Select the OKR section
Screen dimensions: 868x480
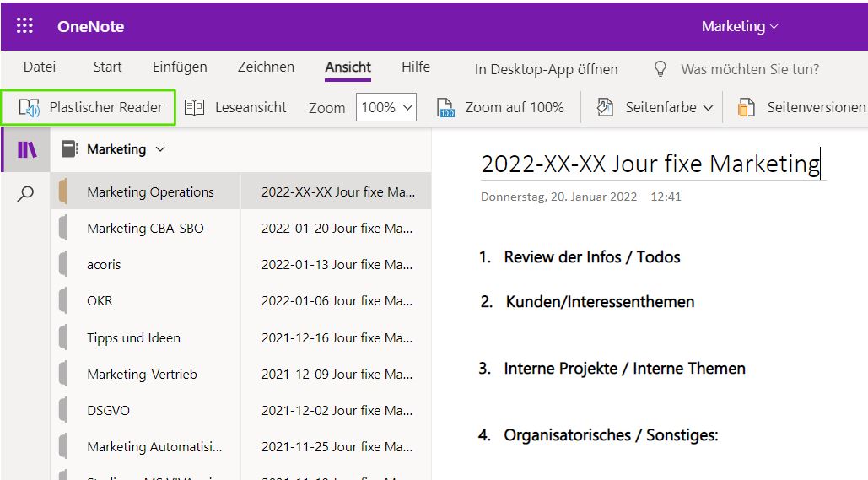[100, 300]
